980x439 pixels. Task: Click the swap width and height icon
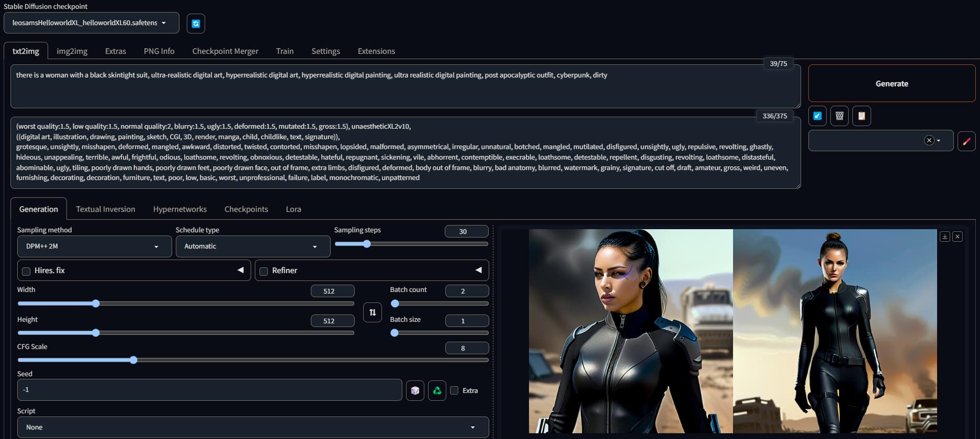coord(372,312)
